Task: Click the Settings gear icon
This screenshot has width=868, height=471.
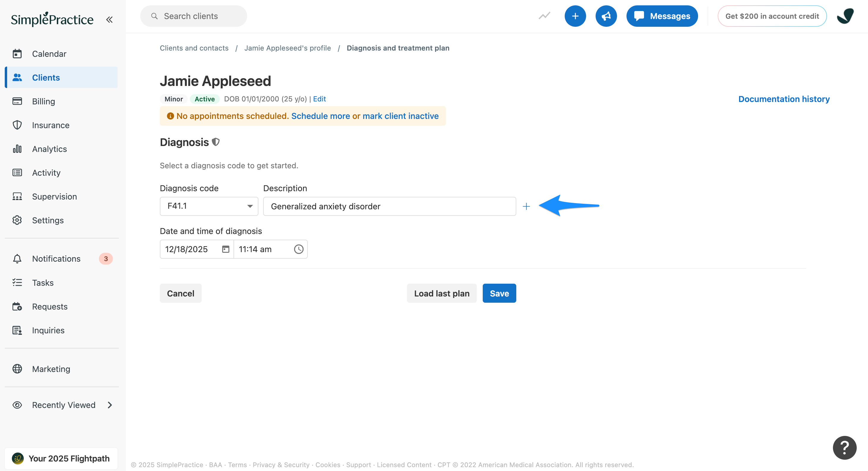Action: 17,220
